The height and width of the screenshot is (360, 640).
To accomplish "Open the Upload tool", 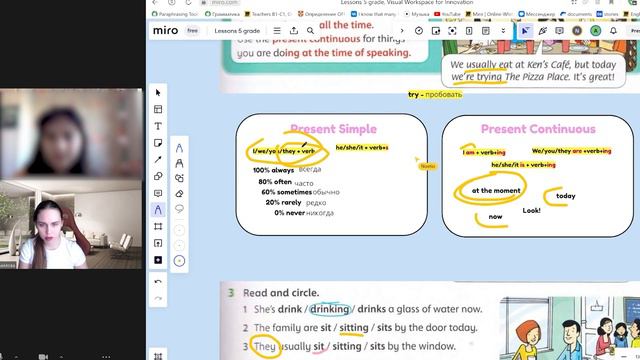I will coord(158,243).
